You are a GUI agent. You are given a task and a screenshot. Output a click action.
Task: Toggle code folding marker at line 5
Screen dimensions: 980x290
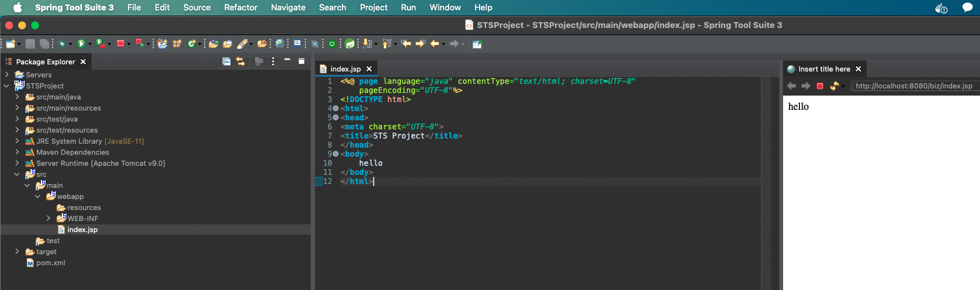pyautogui.click(x=336, y=118)
